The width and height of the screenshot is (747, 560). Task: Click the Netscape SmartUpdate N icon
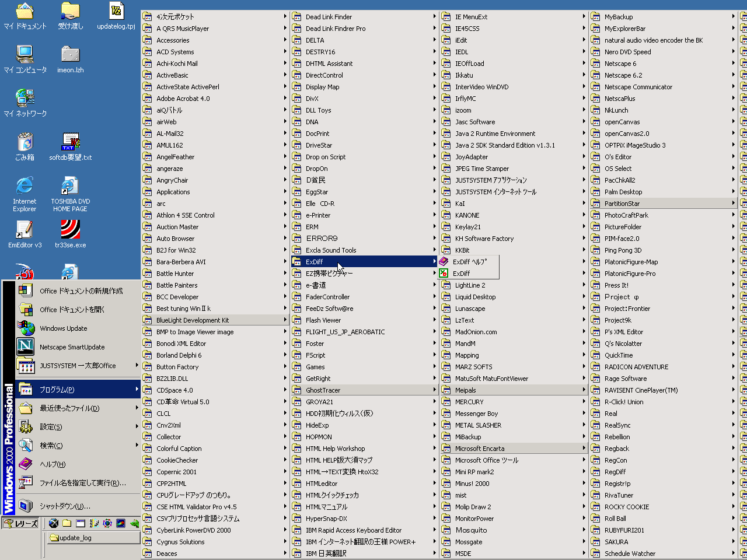(26, 346)
